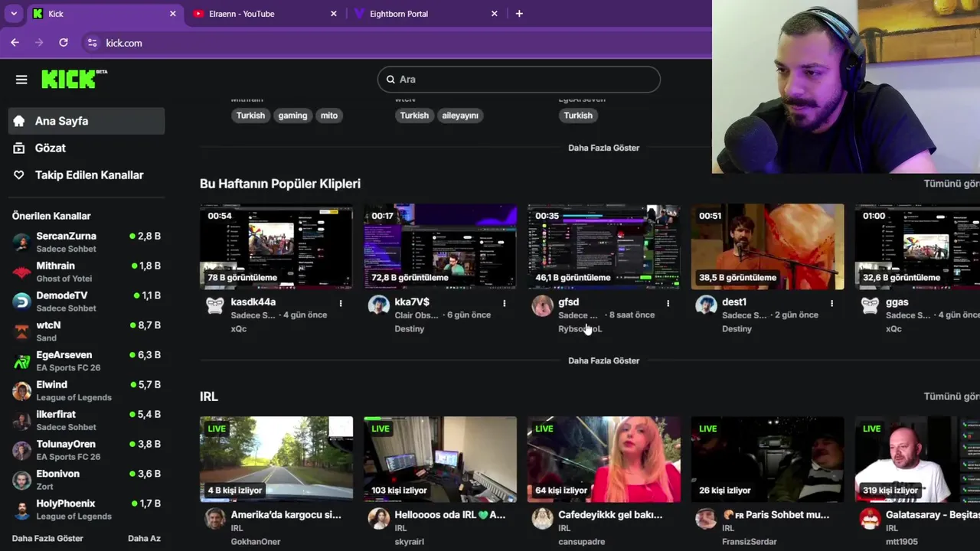Open EgeArseven channel avatar
The width and height of the screenshot is (980, 551).
pyautogui.click(x=22, y=361)
